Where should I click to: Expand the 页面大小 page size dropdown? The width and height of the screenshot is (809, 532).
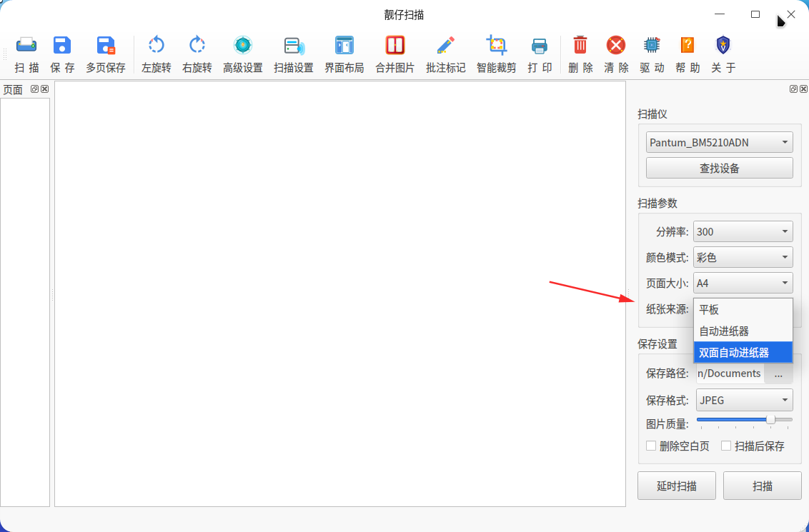743,283
